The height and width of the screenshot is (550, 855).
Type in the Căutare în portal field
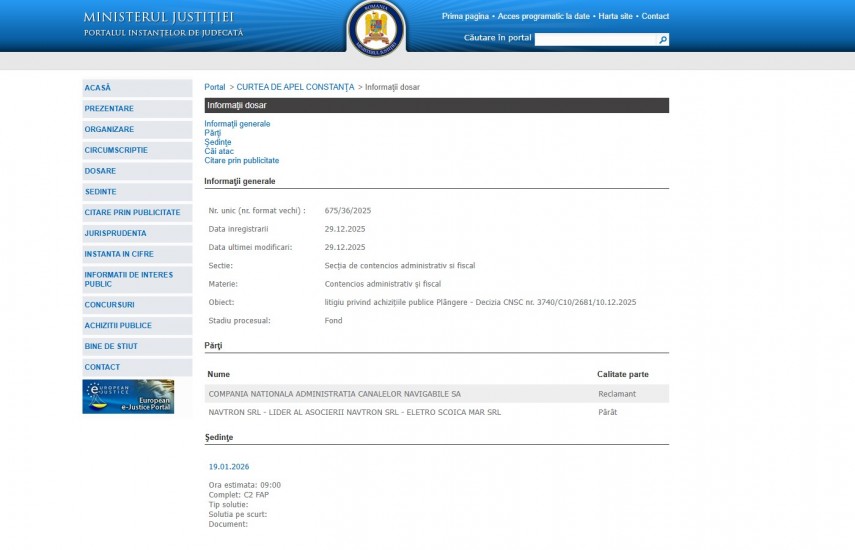pyautogui.click(x=595, y=40)
